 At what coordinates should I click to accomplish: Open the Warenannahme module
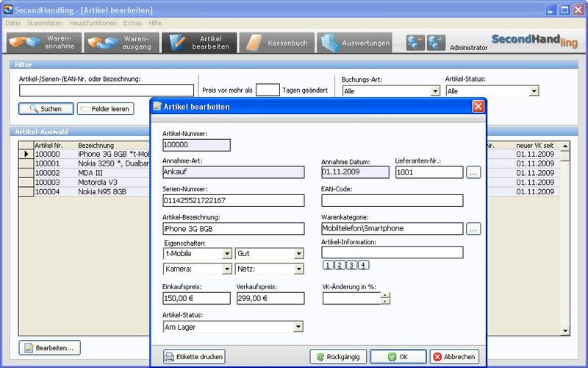point(44,43)
